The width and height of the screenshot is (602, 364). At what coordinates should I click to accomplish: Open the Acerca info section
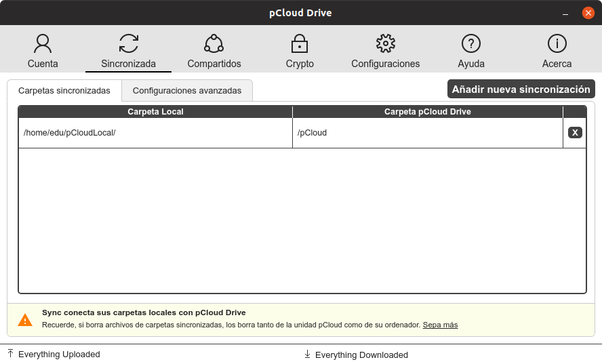(557, 51)
